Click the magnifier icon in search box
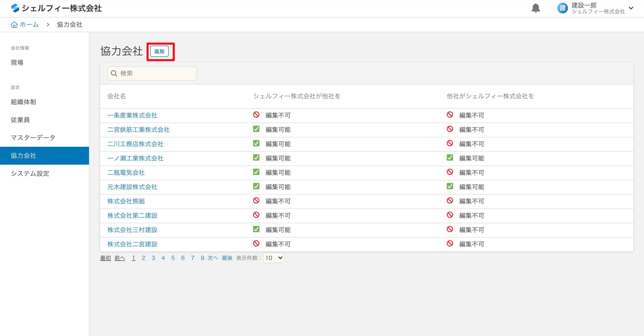This screenshot has height=336, width=644. click(x=114, y=73)
